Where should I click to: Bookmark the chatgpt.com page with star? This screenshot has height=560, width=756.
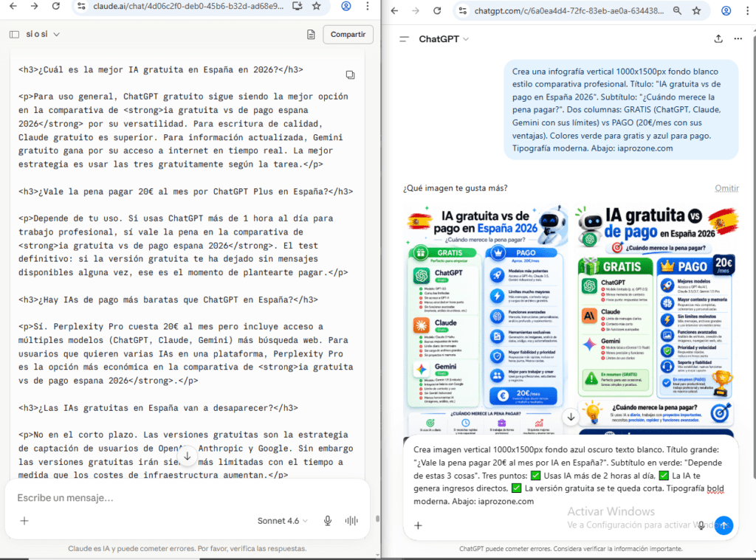click(x=697, y=10)
